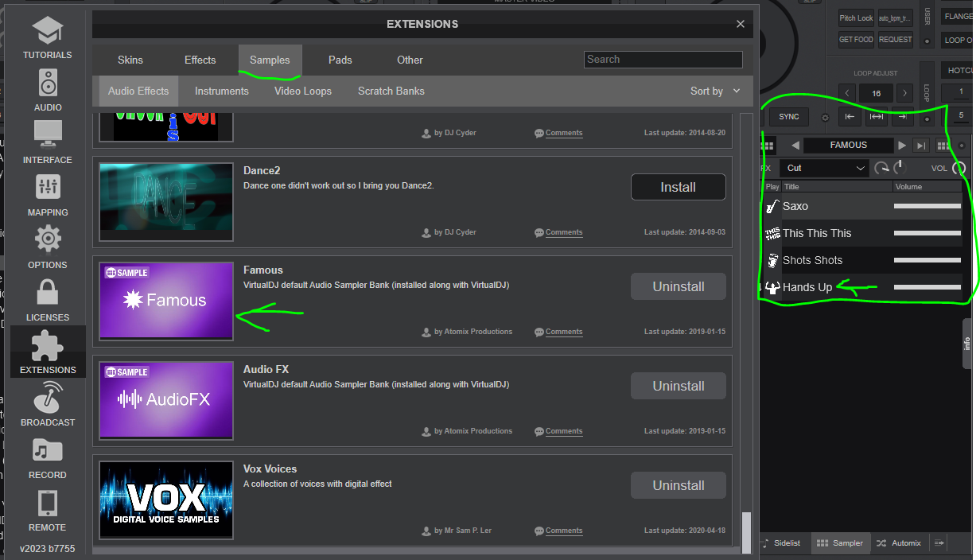The width and height of the screenshot is (980, 560).
Task: Click the FAMOUS sampler bank name
Action: pyautogui.click(x=849, y=146)
